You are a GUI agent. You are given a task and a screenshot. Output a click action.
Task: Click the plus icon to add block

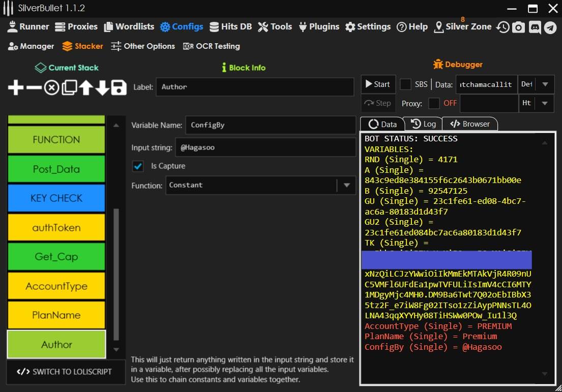(16, 88)
